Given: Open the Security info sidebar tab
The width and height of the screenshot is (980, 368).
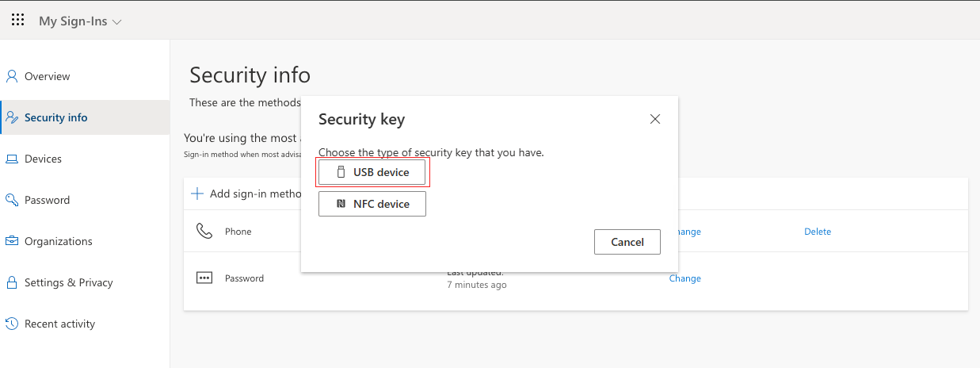Looking at the screenshot, I should [x=55, y=117].
